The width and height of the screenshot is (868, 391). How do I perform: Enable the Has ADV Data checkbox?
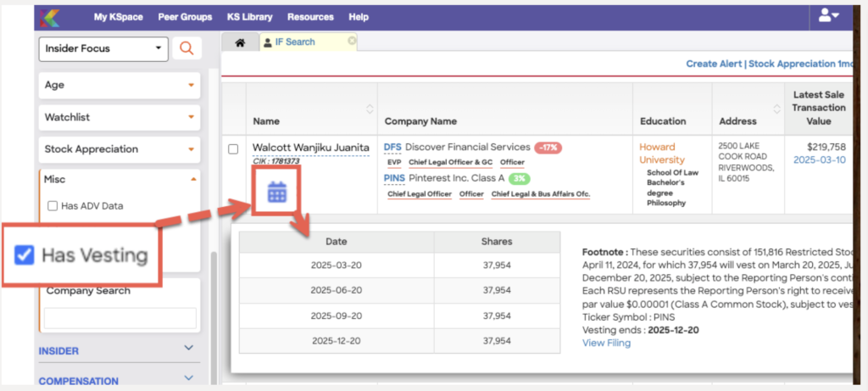53,206
